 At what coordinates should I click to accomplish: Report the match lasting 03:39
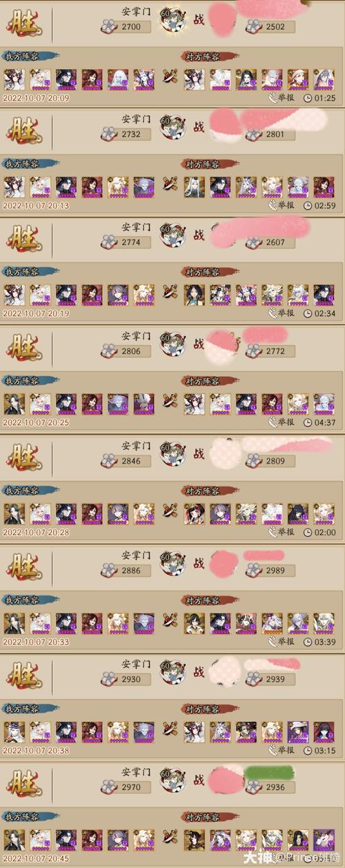click(x=282, y=641)
